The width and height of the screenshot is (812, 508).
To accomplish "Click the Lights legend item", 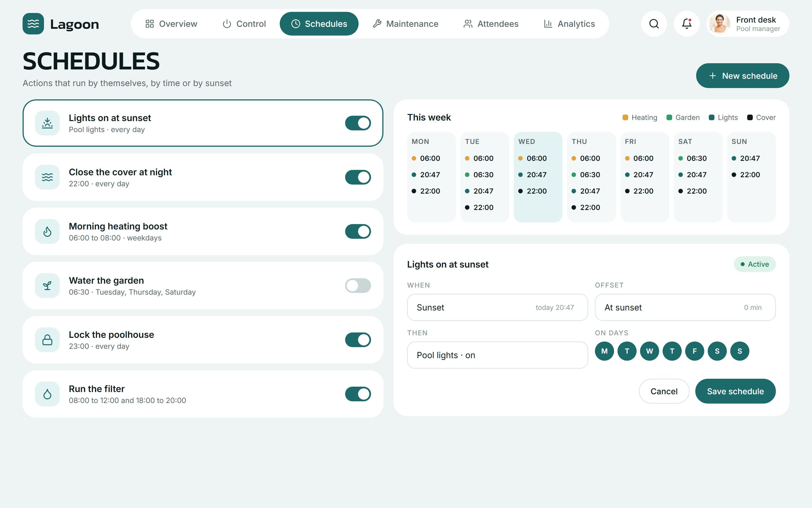I will coord(723,118).
